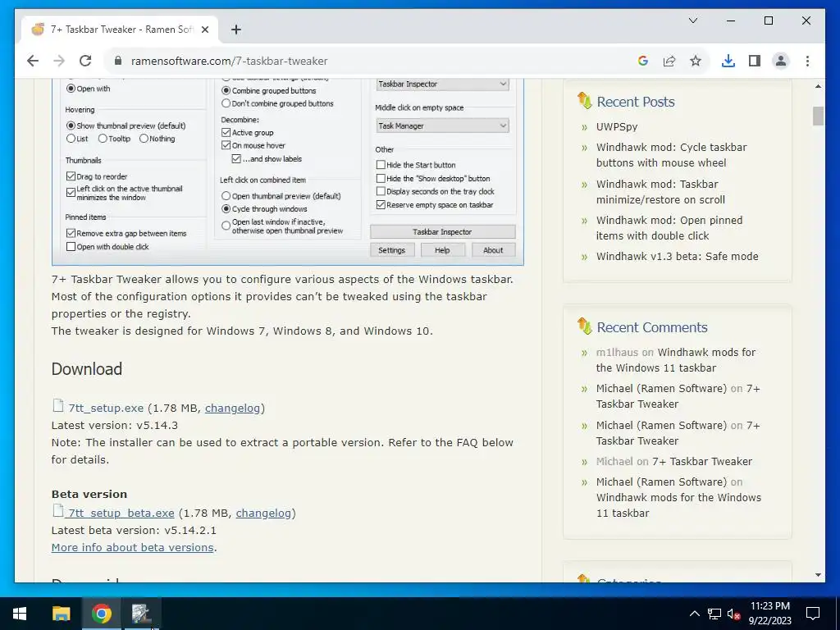
Task: Share this page icon
Action: pos(669,61)
